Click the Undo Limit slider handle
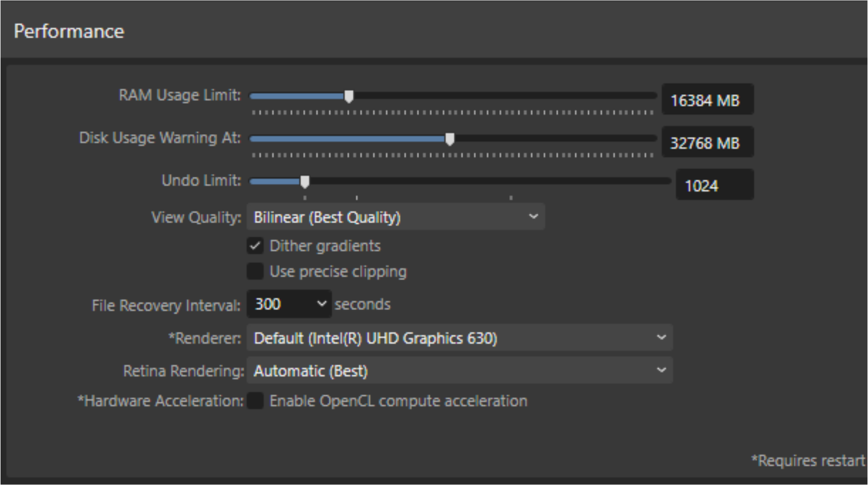The width and height of the screenshot is (868, 485). pos(305,182)
